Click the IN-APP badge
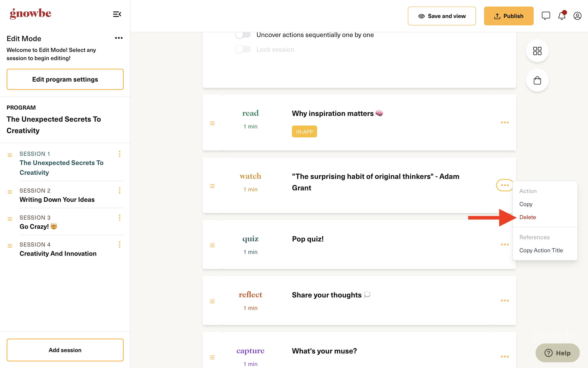Screen dimensions: 588x368 304,132
